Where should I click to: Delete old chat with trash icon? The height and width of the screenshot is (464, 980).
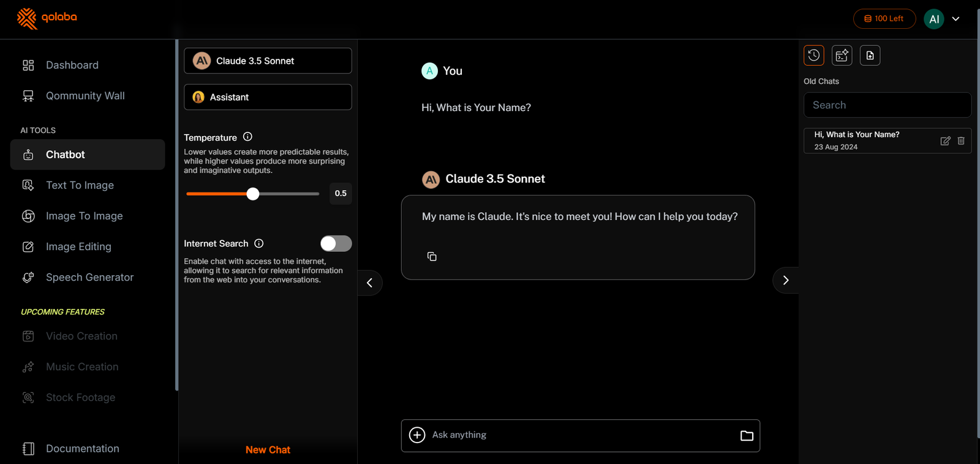pos(961,141)
